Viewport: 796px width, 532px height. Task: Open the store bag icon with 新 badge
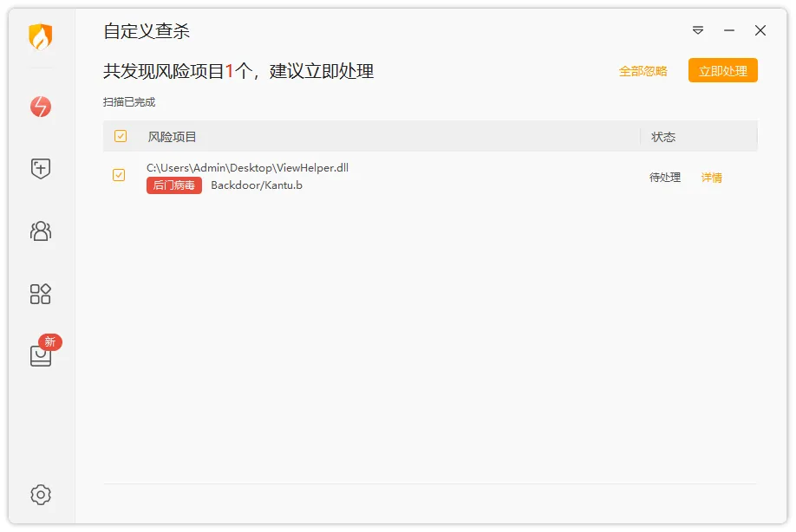(x=43, y=351)
